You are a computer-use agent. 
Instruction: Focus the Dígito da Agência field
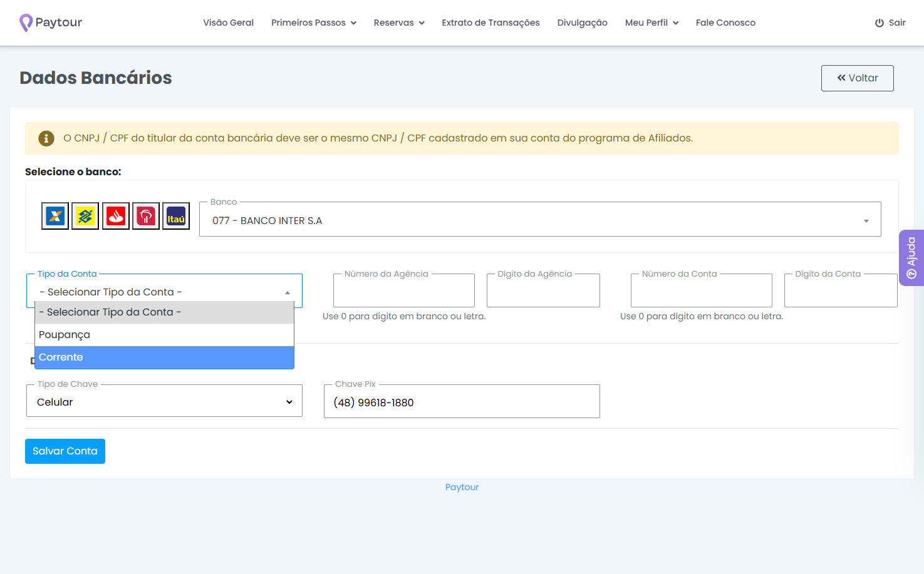pos(543,290)
